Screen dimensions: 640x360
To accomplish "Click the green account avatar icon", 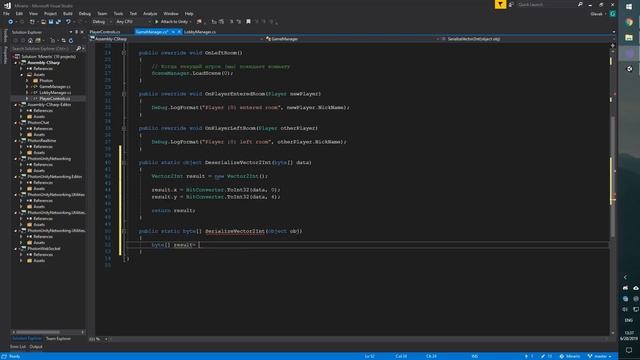I will click(613, 13).
